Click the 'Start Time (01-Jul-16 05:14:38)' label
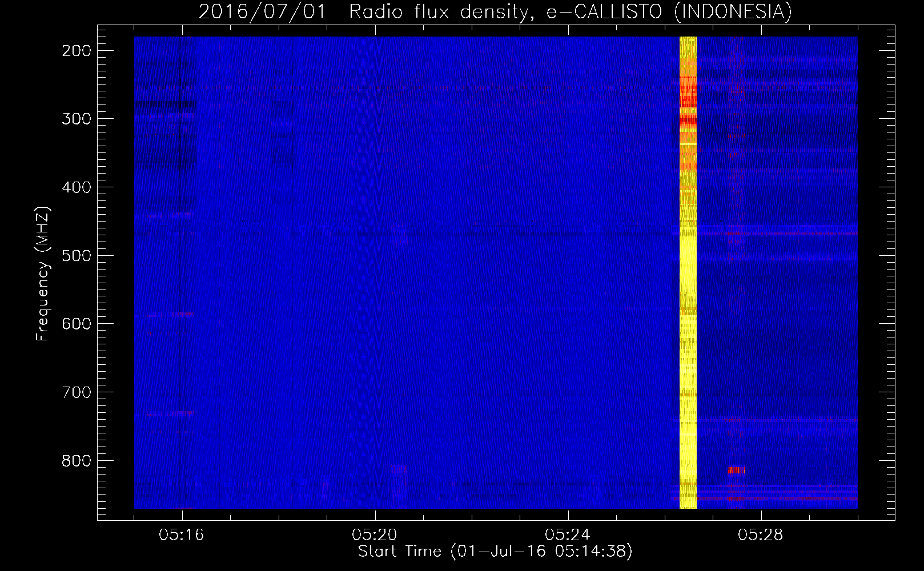 pyautogui.click(x=495, y=552)
